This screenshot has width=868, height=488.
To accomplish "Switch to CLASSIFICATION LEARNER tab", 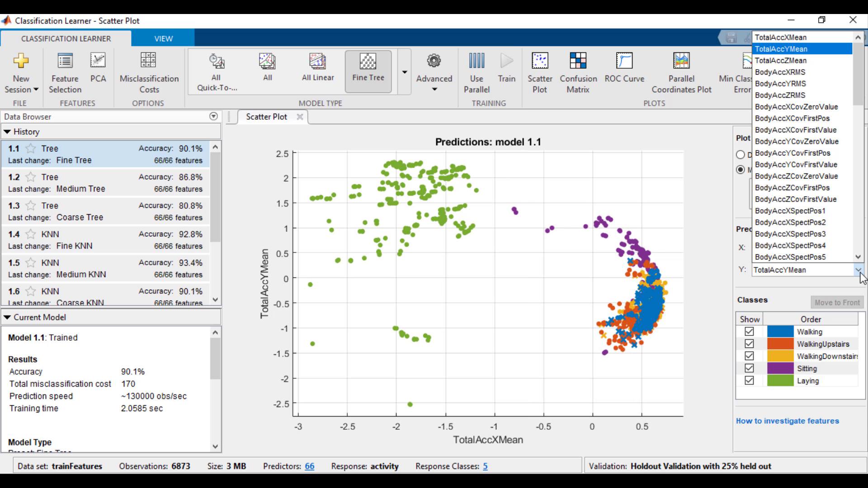I will [66, 38].
